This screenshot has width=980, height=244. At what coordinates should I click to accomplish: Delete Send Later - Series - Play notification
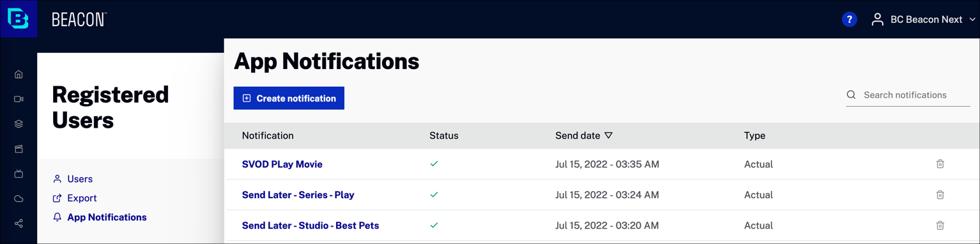pos(940,195)
